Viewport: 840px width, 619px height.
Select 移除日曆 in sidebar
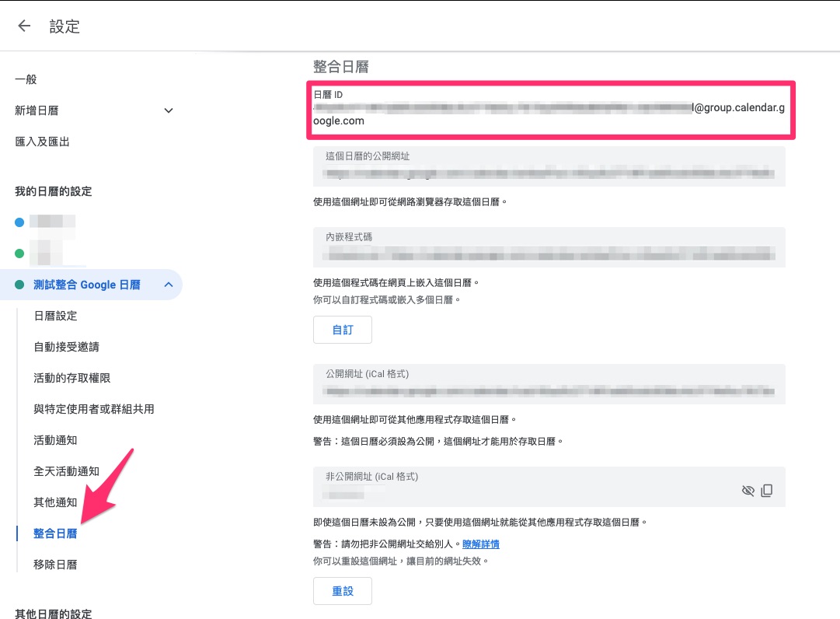(x=55, y=565)
